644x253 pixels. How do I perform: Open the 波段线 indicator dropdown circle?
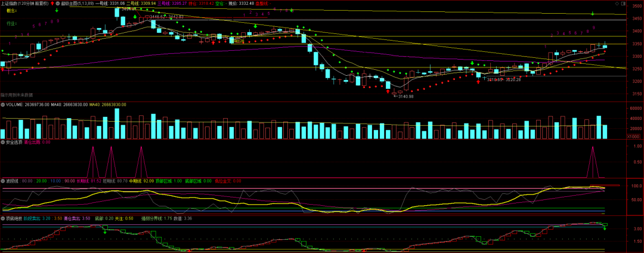(2, 181)
